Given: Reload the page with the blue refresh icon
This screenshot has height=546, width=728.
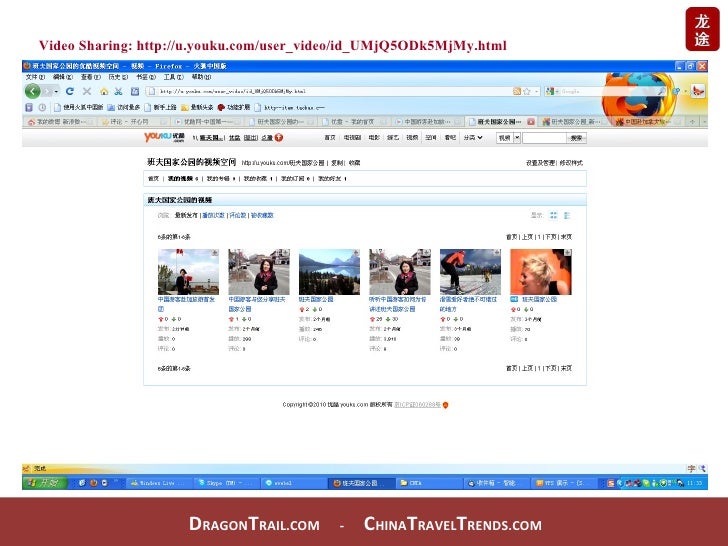Looking at the screenshot, I should click(x=70, y=91).
